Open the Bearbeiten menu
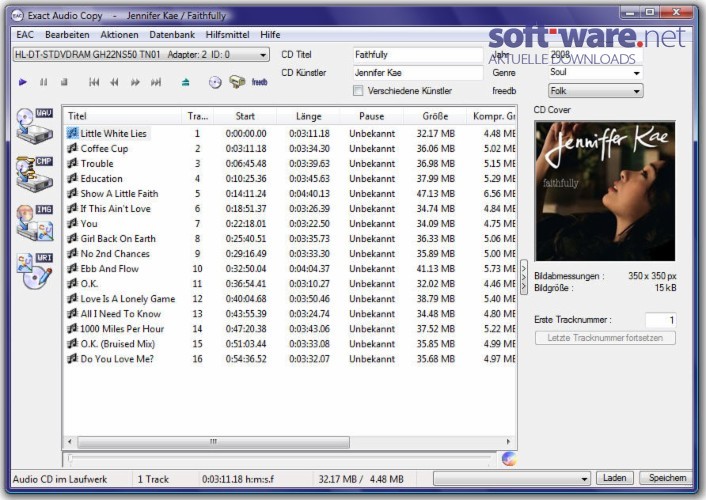Viewport: 706px width, 500px height. click(x=67, y=35)
